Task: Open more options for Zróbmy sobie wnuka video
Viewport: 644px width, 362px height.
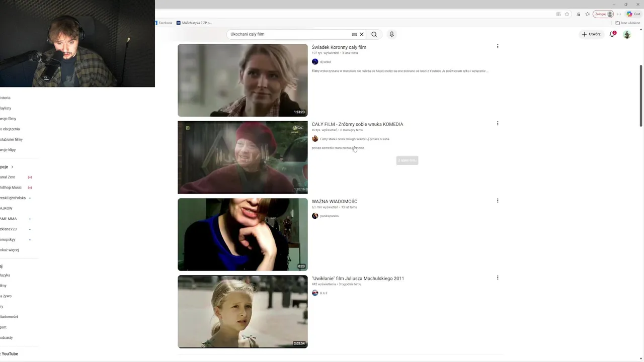Action: pos(498,123)
